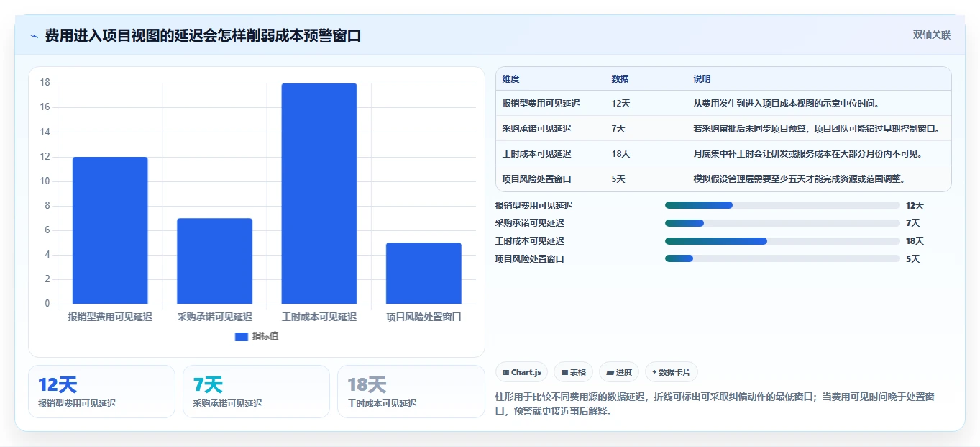Click the 5天 value beside the progress bar
This screenshot has height=447, width=980.
[912, 259]
